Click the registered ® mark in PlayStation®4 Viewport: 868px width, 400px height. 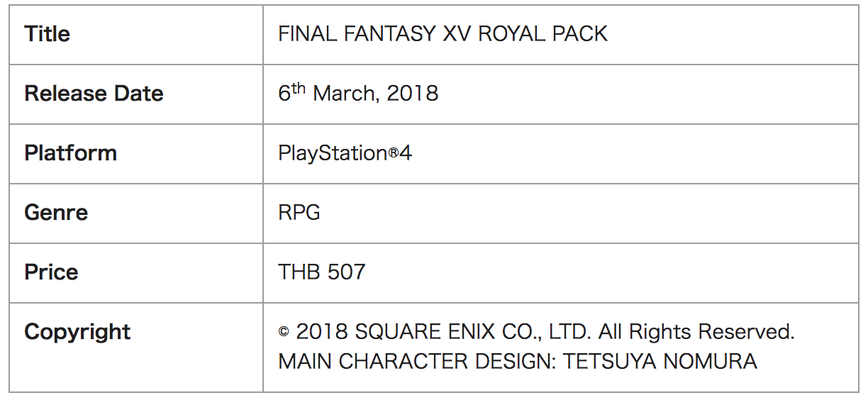393,154
